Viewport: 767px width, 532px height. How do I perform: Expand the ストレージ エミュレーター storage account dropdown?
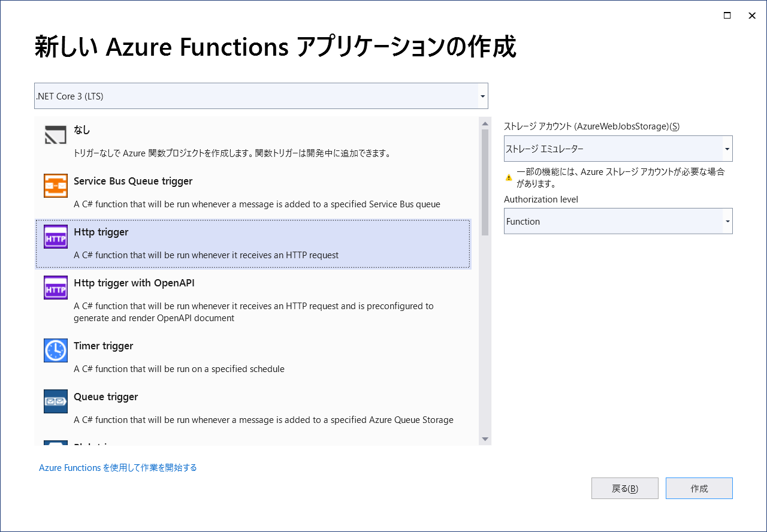tap(618, 149)
